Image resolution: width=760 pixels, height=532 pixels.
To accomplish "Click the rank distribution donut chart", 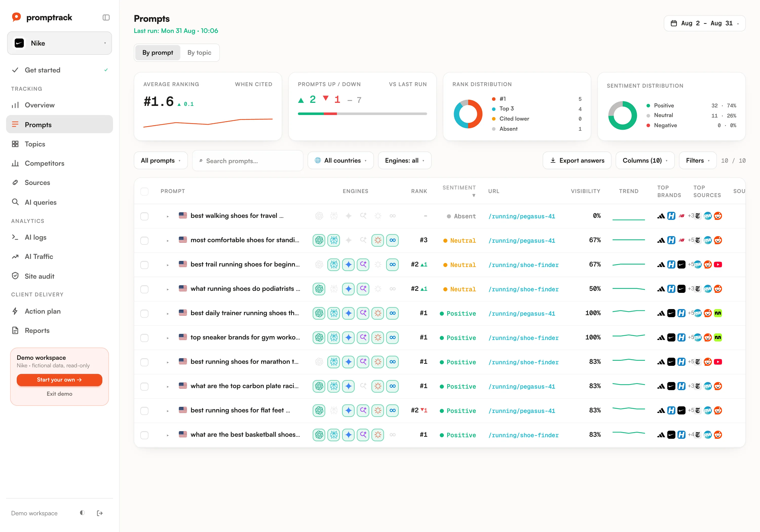I will click(468, 114).
